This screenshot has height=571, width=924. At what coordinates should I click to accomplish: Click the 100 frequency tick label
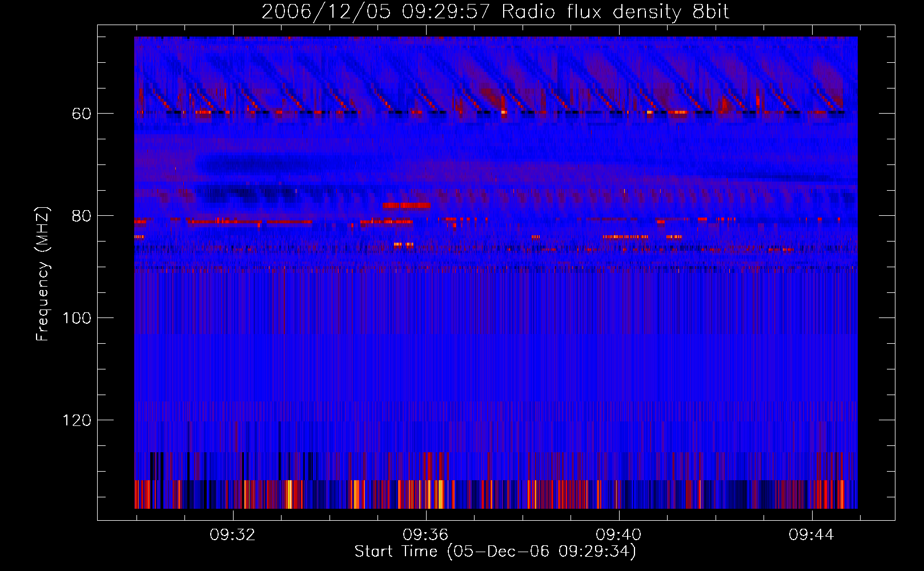77,318
